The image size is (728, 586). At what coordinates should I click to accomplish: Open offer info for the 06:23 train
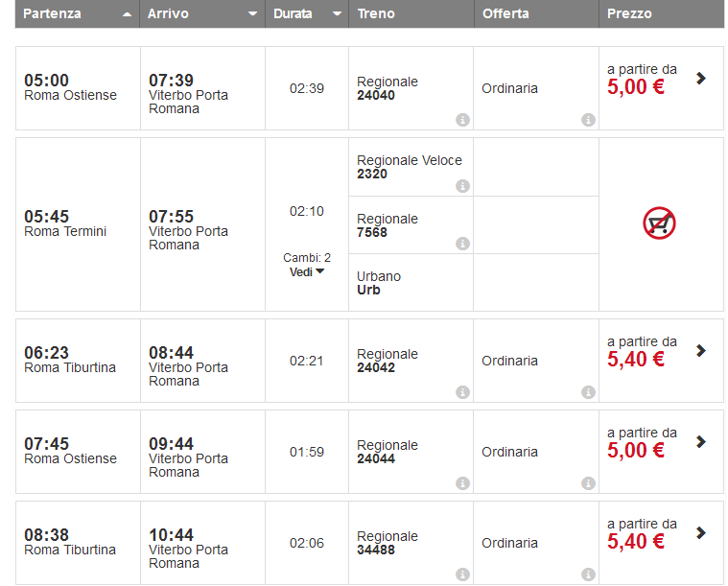[x=588, y=392]
